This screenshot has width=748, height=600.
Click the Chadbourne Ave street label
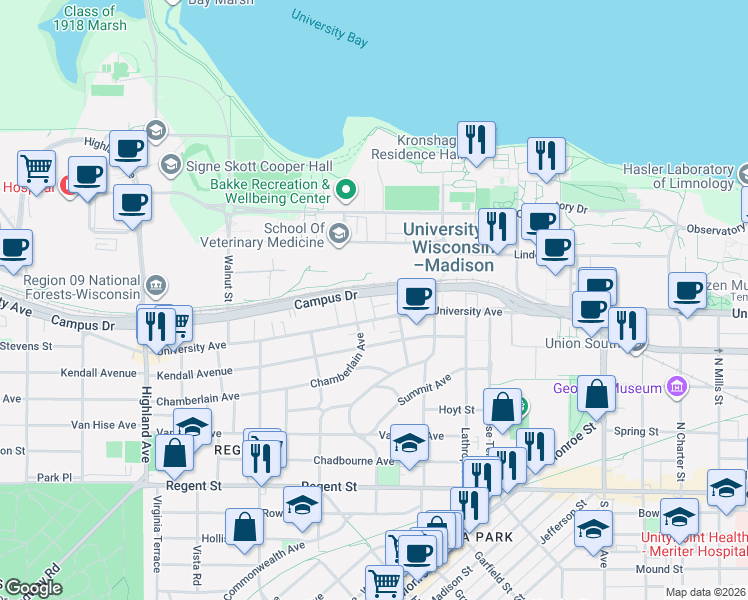coord(353,461)
